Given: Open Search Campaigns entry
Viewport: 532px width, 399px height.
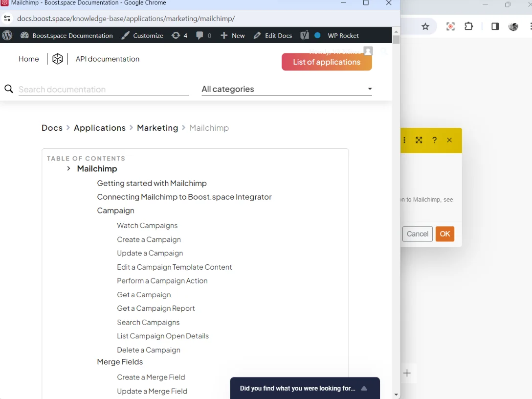Looking at the screenshot, I should (148, 322).
